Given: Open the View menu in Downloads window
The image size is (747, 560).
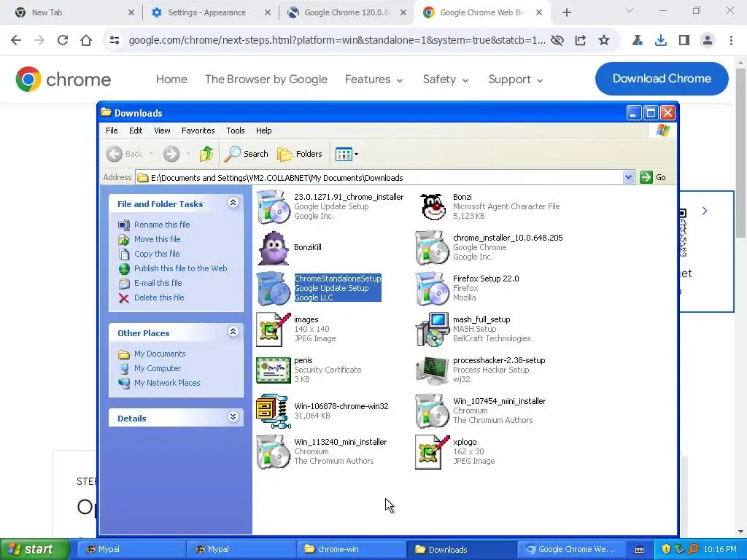Looking at the screenshot, I should click(x=162, y=131).
